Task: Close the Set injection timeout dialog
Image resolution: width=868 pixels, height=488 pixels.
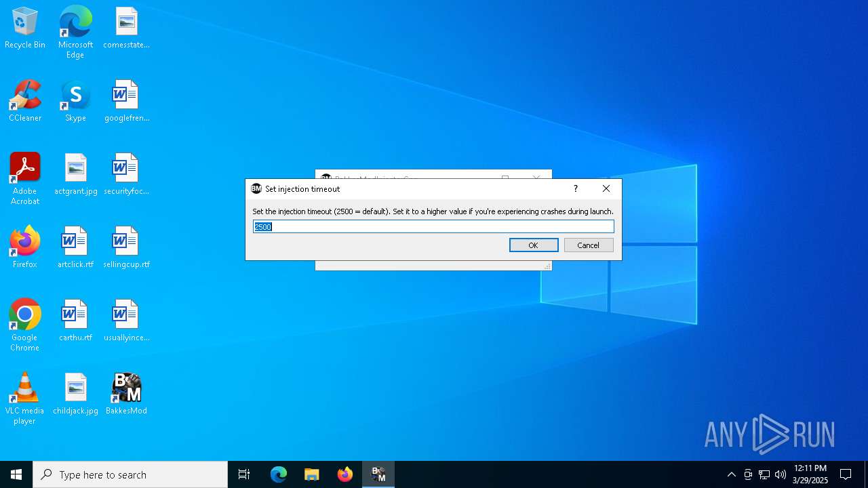Action: [606, 189]
